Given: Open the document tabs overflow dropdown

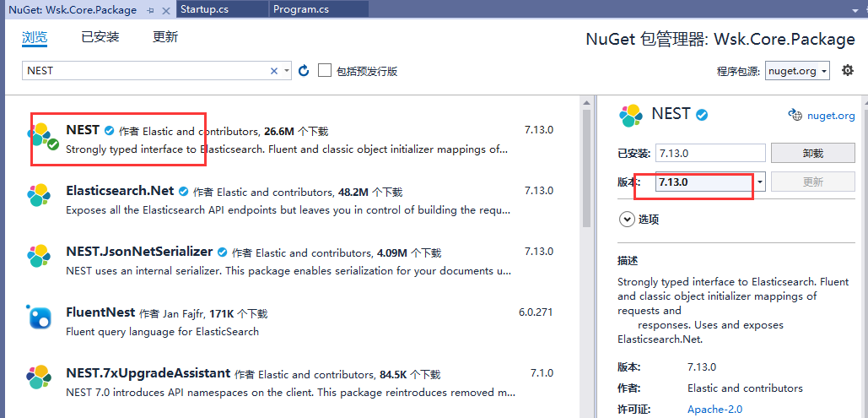Looking at the screenshot, I should [x=856, y=10].
